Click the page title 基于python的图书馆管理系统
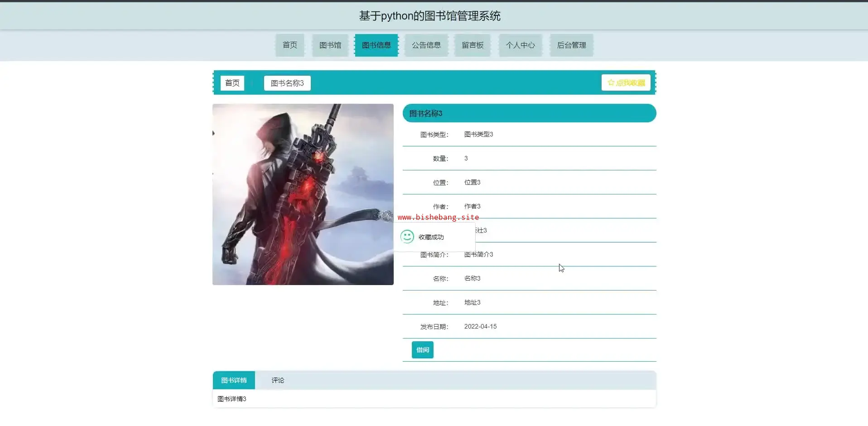Screen dimensions: 868x426 coord(429,16)
